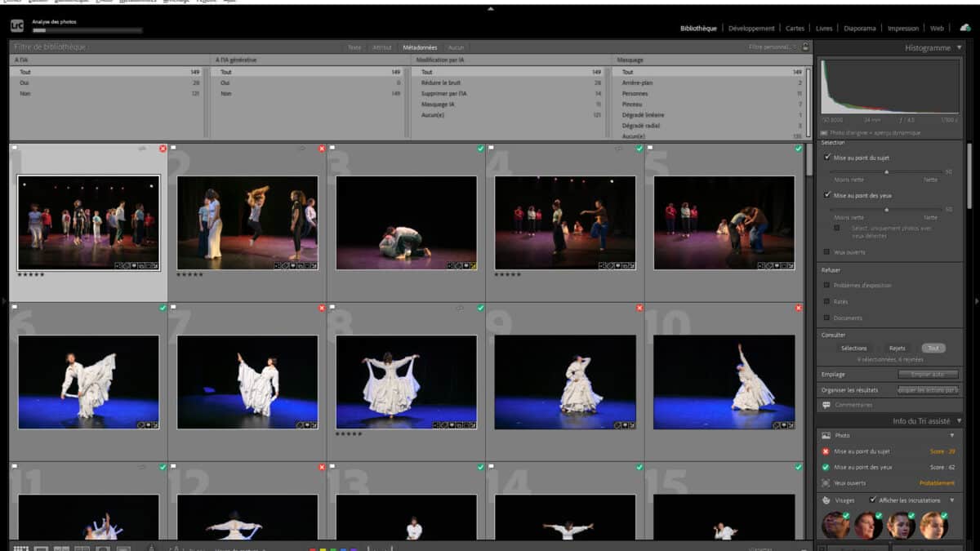Select the first face thumbnail under Visages
980x551 pixels.
click(x=835, y=525)
